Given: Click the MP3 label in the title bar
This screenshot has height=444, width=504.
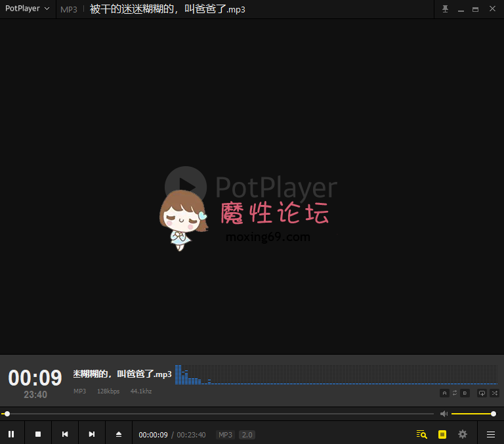Looking at the screenshot, I should [x=69, y=10].
